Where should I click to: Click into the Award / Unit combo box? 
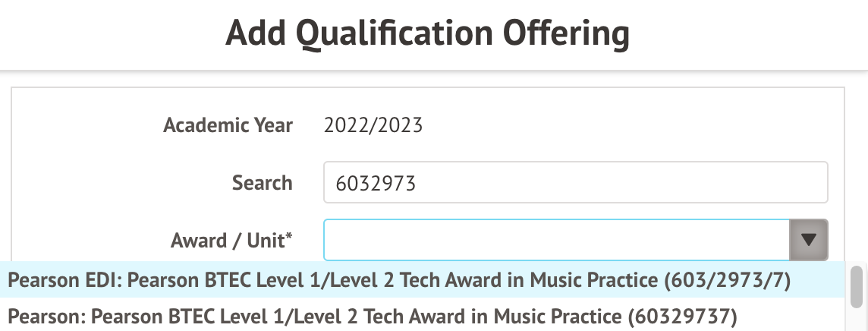555,240
